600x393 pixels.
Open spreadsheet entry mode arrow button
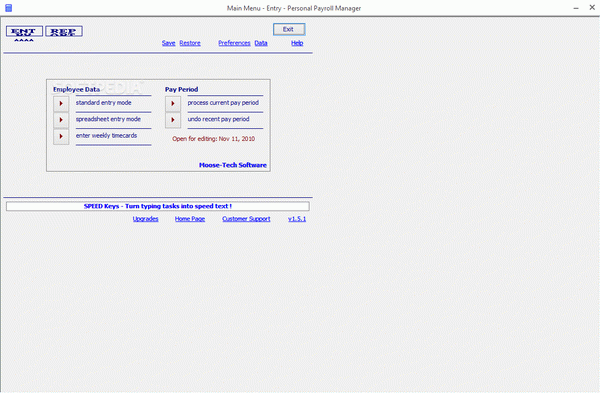[61, 120]
